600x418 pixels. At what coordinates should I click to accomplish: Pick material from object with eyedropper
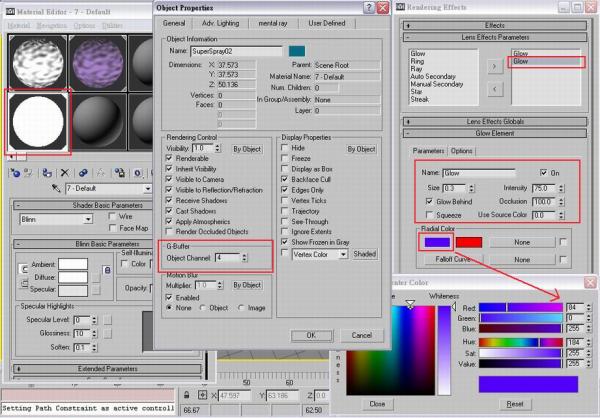[57, 188]
